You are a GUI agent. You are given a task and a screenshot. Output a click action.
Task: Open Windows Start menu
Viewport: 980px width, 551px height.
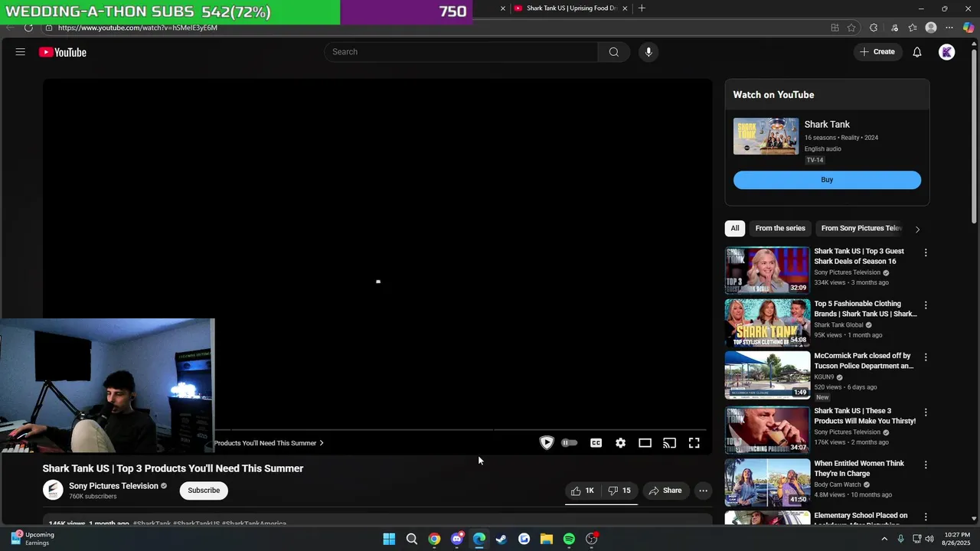coord(389,539)
